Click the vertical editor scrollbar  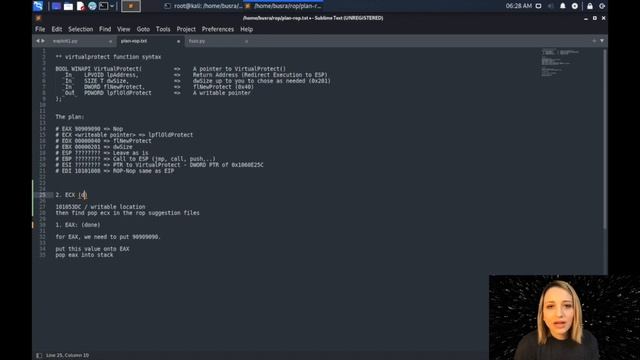(605, 139)
